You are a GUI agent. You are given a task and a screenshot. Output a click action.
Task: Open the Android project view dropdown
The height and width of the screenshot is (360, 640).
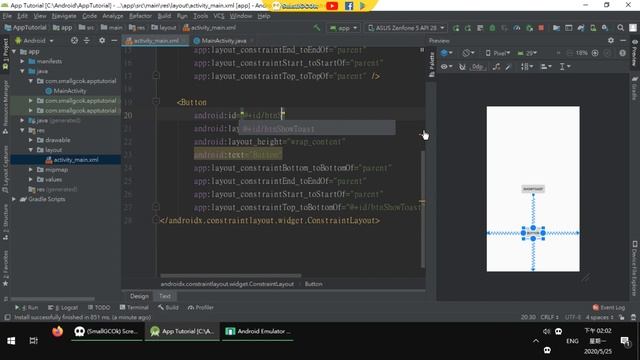click(34, 41)
